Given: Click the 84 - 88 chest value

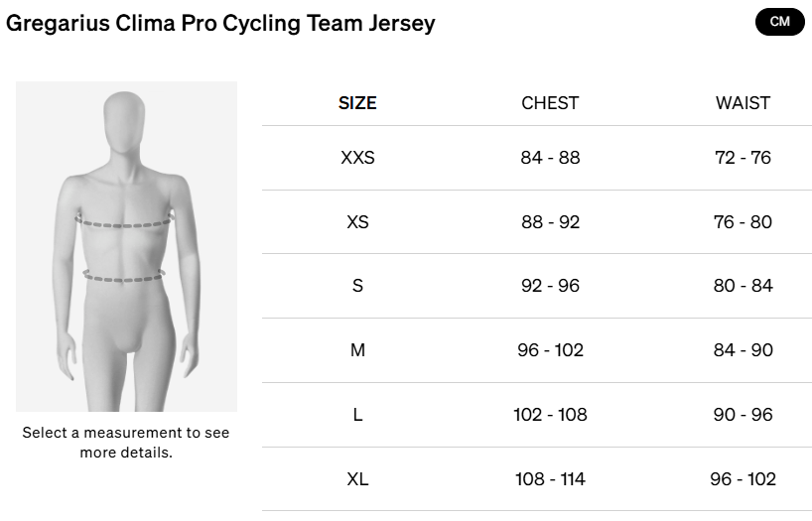Looking at the screenshot, I should click(550, 158).
